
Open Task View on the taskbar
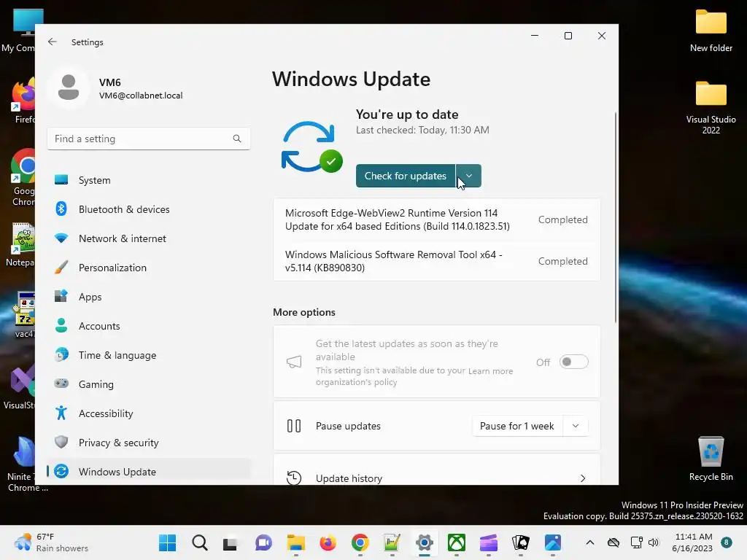pos(230,543)
